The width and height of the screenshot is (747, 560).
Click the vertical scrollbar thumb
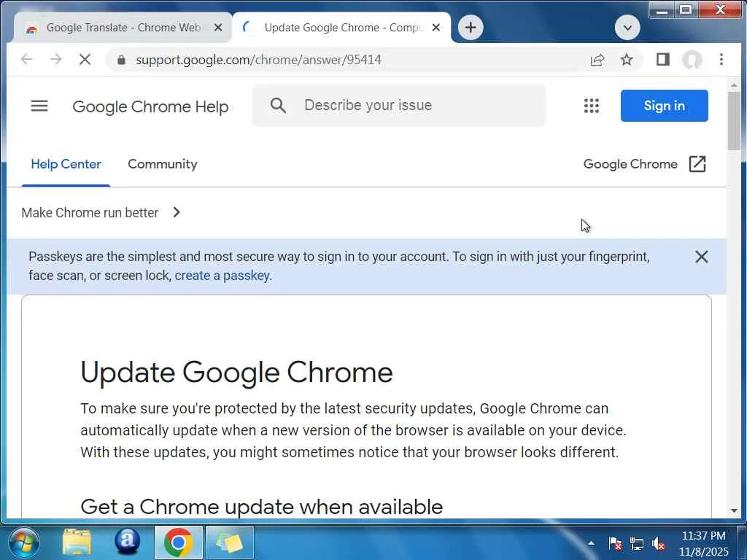pos(734,121)
